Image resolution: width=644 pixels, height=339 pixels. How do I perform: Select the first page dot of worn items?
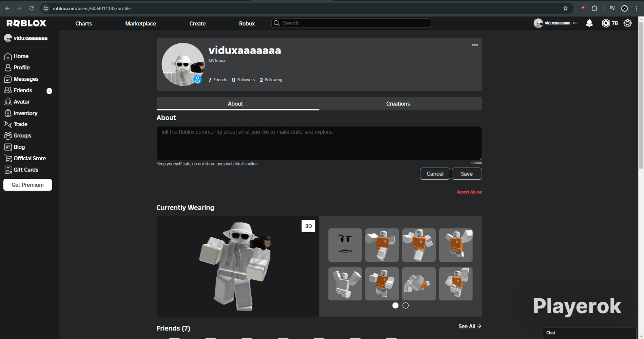[x=395, y=305]
